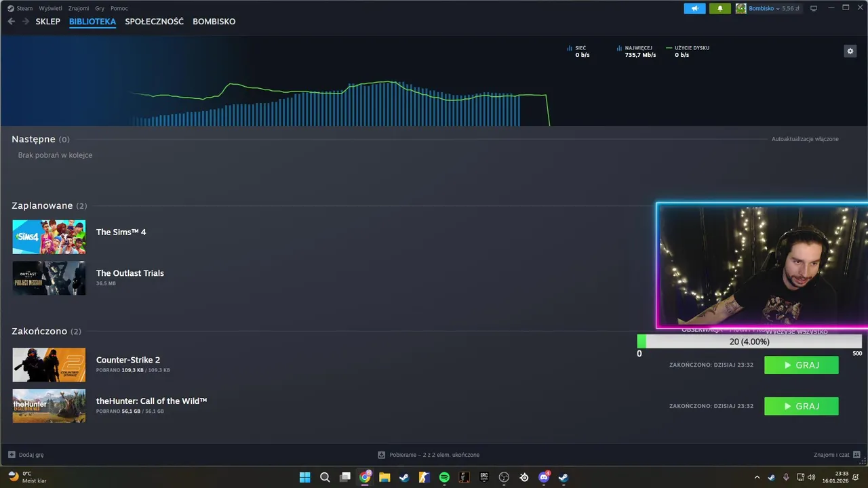Go forward with the right arrow

coord(25,22)
